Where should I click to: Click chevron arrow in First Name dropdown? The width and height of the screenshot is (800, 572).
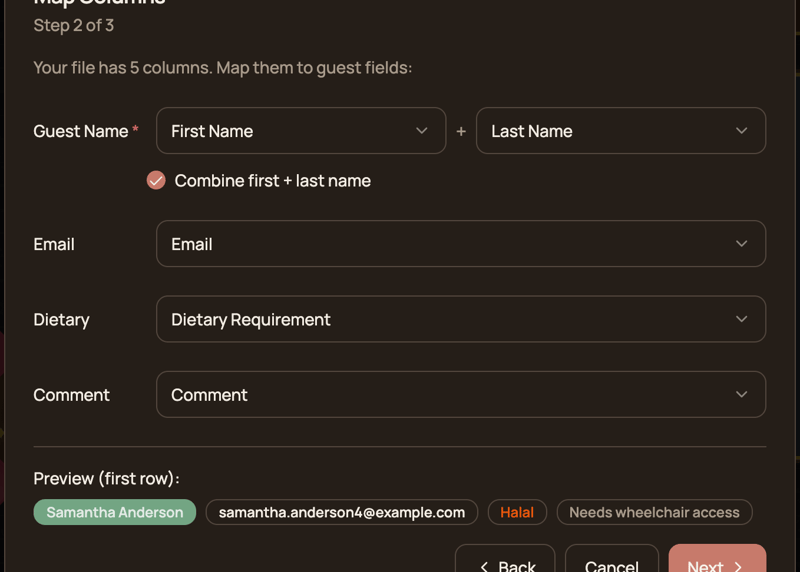pyautogui.click(x=421, y=131)
